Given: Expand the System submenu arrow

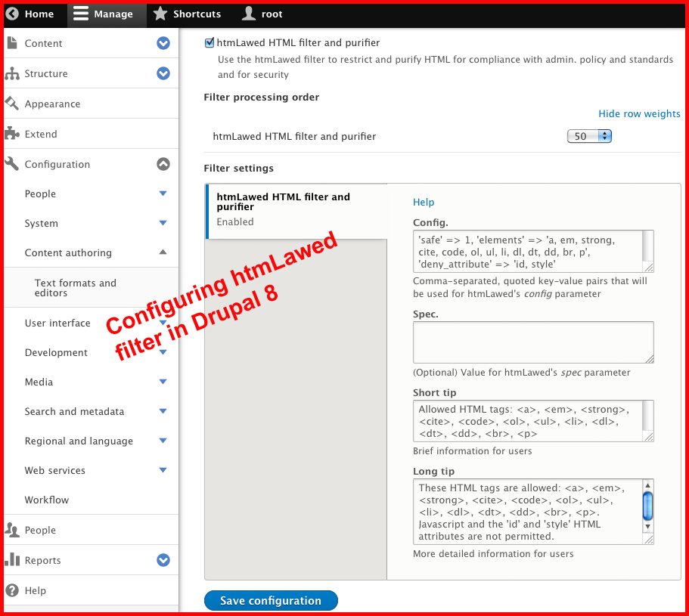Looking at the screenshot, I should 163,223.
